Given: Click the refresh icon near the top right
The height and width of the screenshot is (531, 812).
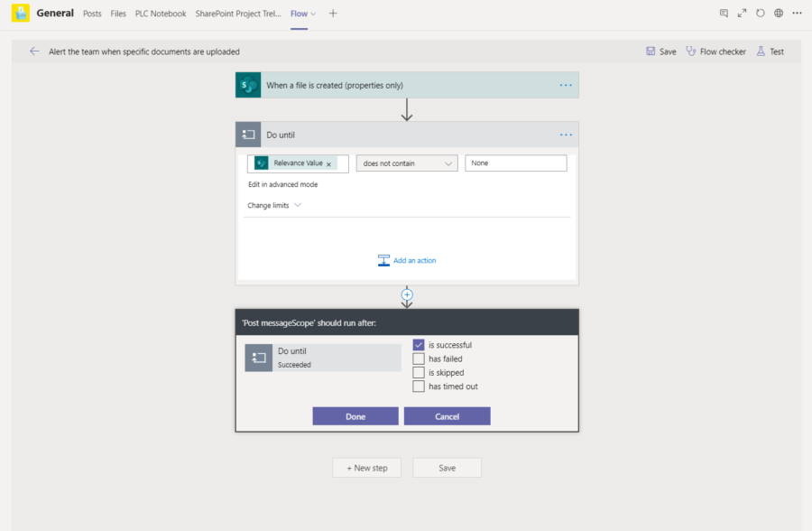Looking at the screenshot, I should pyautogui.click(x=761, y=13).
